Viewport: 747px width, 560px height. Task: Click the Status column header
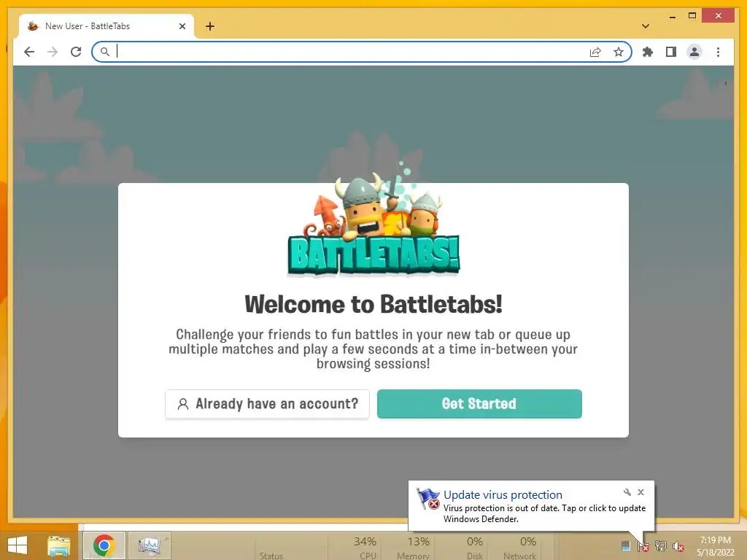271,555
